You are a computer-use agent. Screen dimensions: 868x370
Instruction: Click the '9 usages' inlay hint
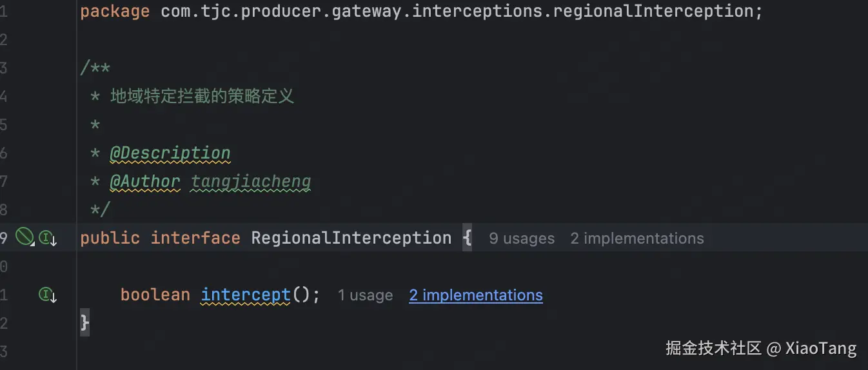522,239
